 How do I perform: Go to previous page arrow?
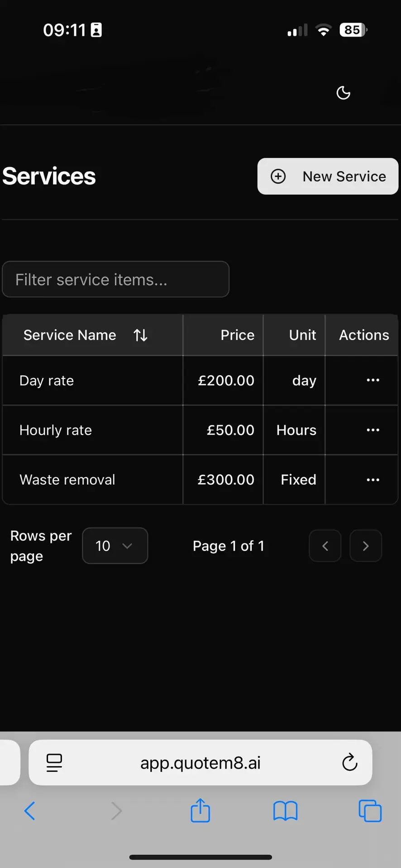[325, 546]
